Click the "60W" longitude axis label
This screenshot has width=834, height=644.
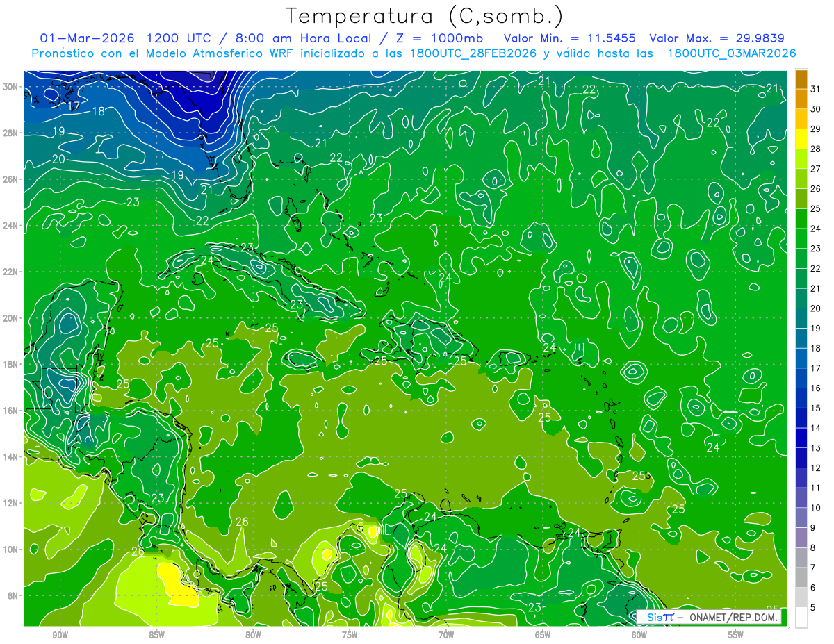point(639,636)
